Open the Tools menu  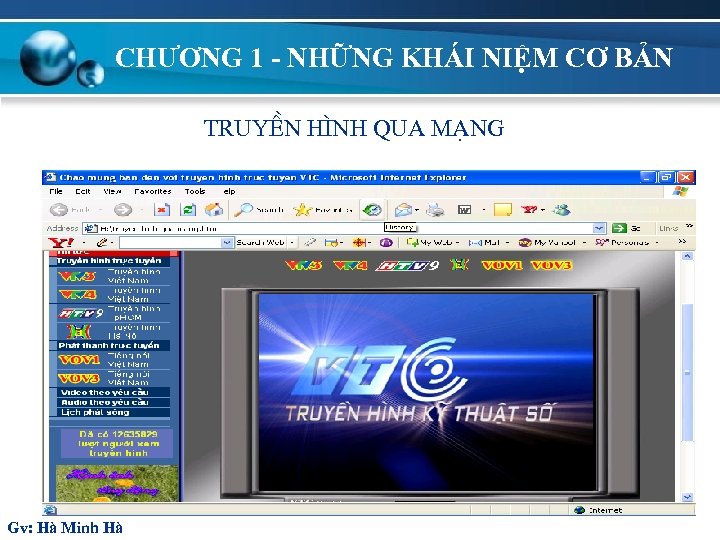195,191
